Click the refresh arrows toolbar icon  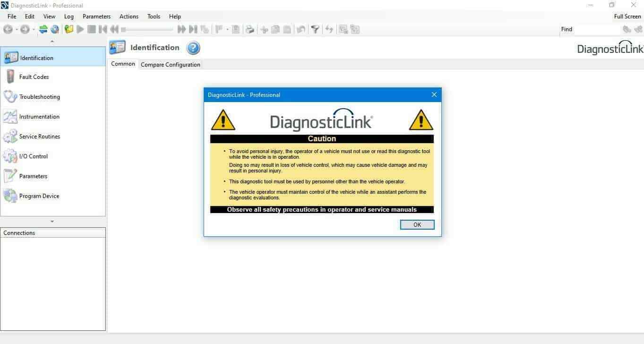click(x=329, y=29)
